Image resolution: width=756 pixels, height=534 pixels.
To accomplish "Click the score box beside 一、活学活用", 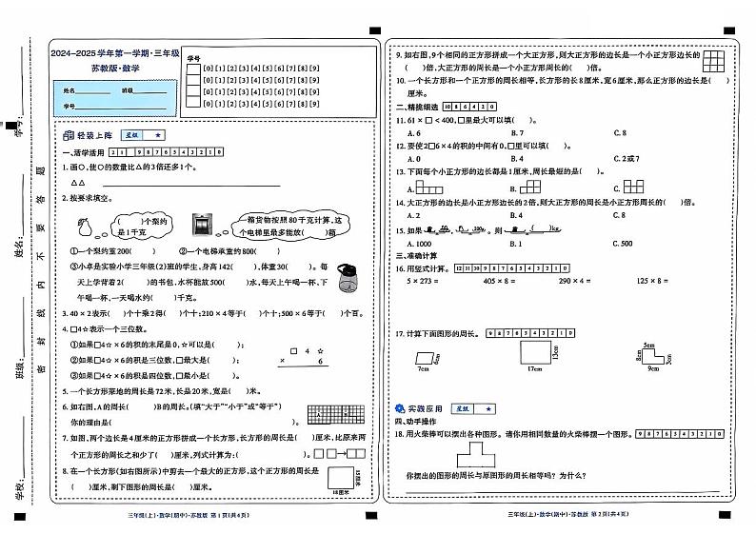I will pos(167,152).
